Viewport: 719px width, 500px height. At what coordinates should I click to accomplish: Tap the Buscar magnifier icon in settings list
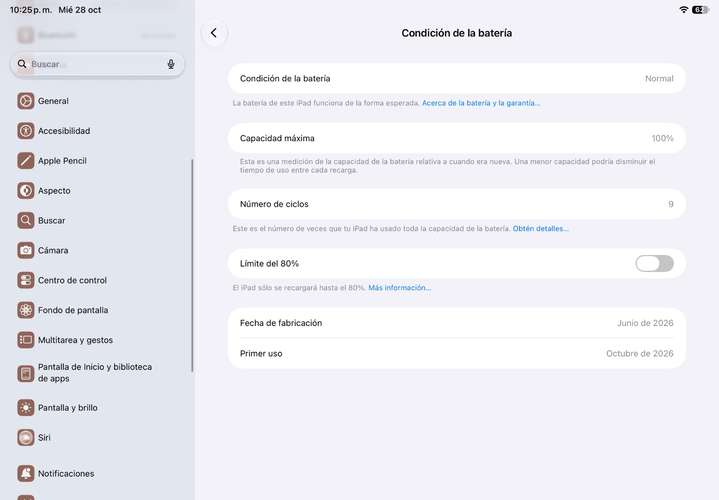click(26, 220)
